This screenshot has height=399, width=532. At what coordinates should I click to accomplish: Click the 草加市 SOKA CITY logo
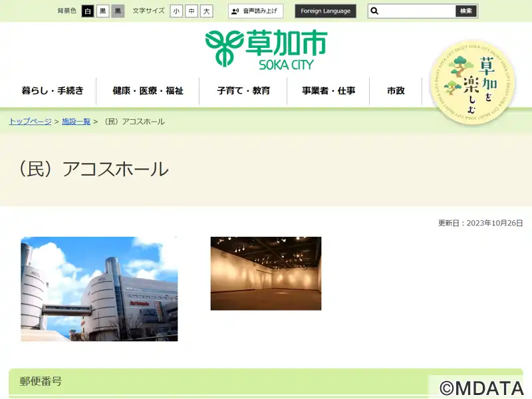tap(267, 49)
